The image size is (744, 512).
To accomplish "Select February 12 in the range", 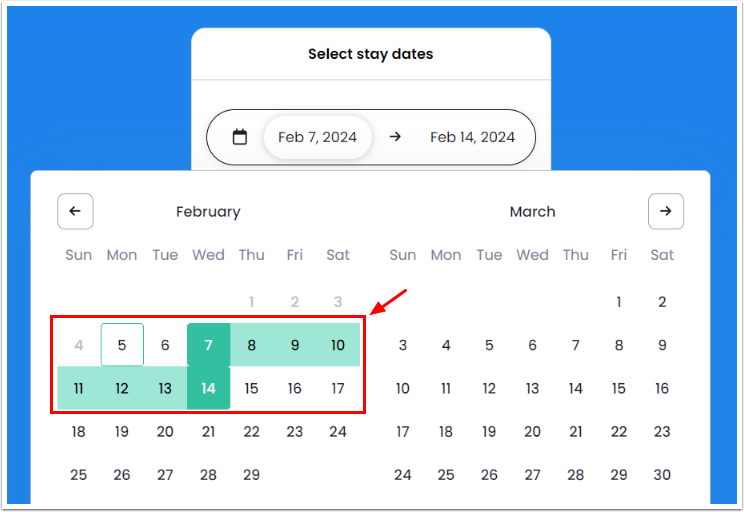I will [122, 388].
